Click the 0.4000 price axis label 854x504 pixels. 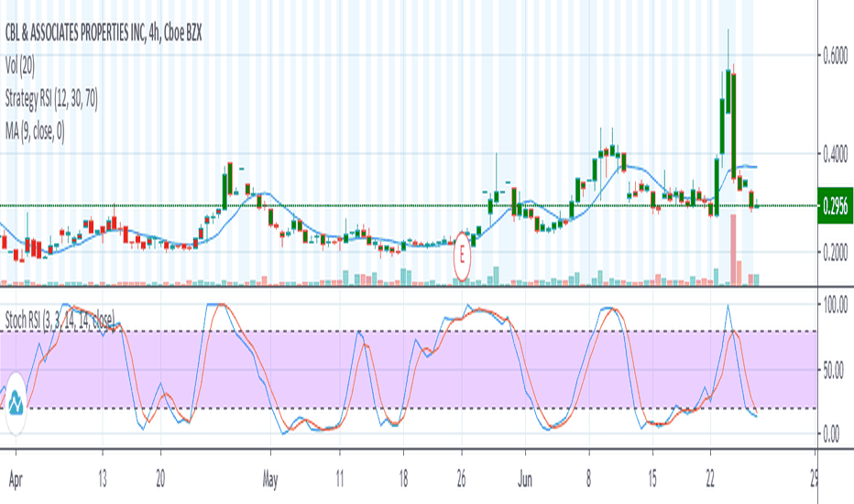pos(835,155)
